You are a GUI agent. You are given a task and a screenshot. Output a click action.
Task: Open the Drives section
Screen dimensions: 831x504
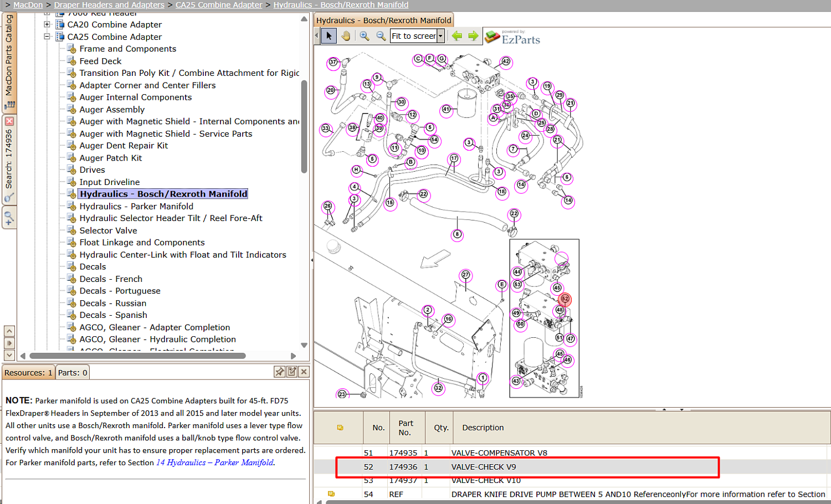tap(92, 170)
